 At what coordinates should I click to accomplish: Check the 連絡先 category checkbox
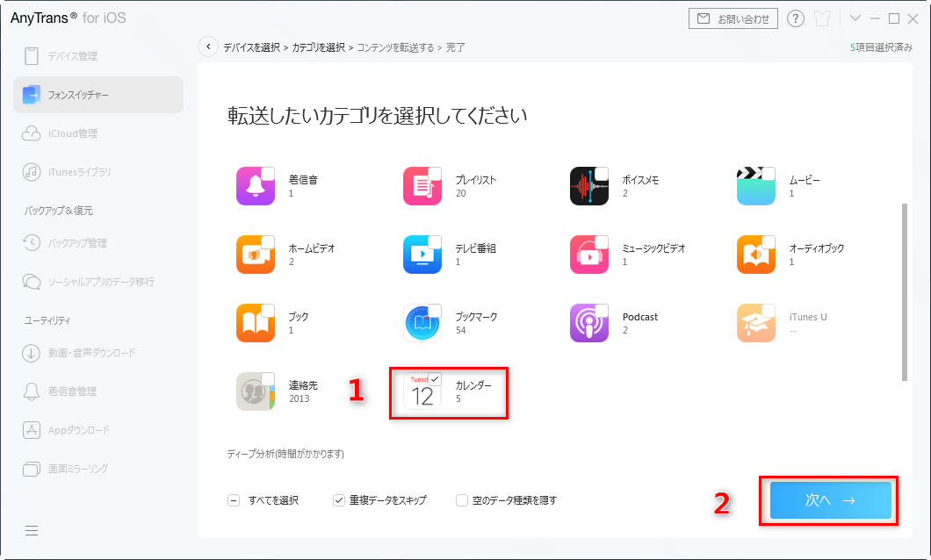(x=268, y=379)
